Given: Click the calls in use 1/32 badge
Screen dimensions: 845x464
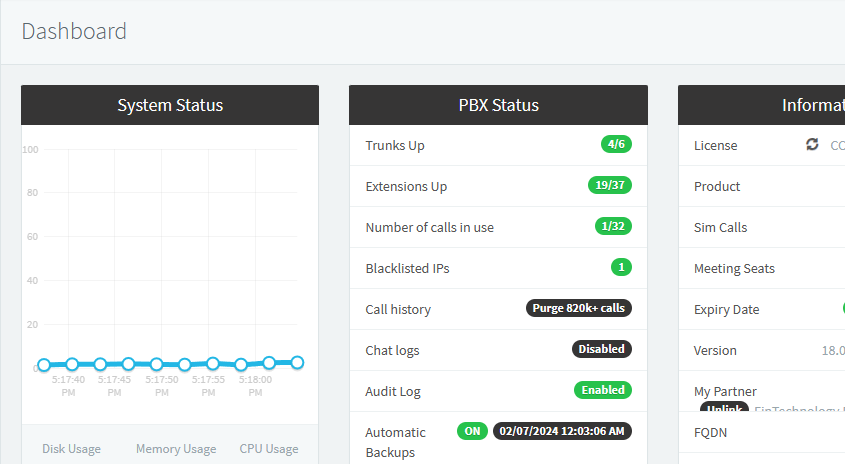Looking at the screenshot, I should [x=613, y=227].
